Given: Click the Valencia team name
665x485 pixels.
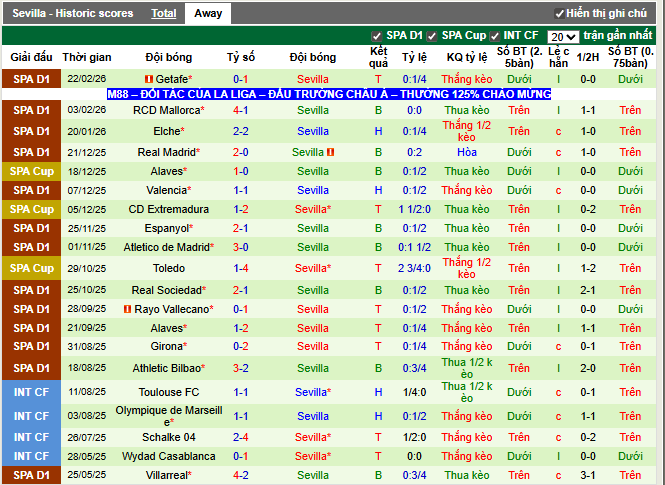Looking at the screenshot, I should tap(167, 190).
